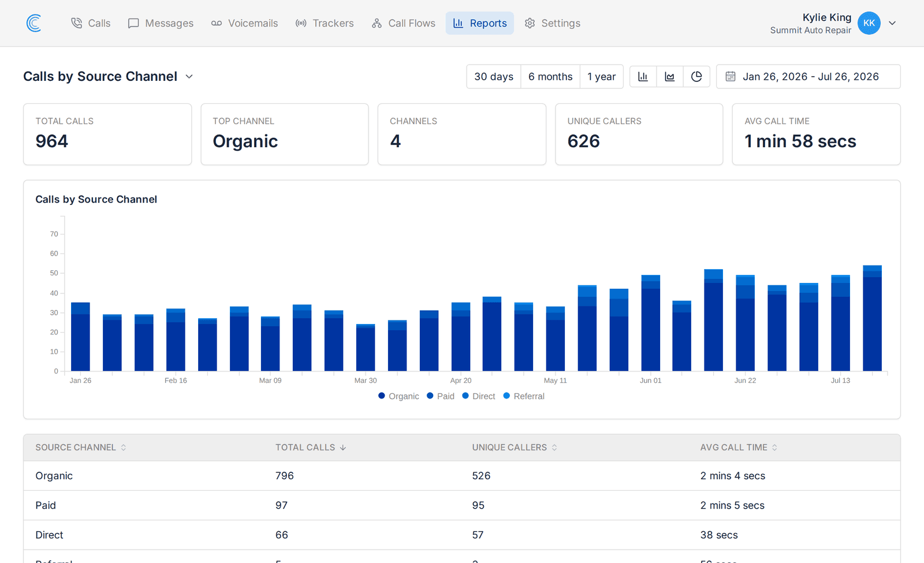
Task: Sort table by Avg Call Time
Action: tap(739, 448)
